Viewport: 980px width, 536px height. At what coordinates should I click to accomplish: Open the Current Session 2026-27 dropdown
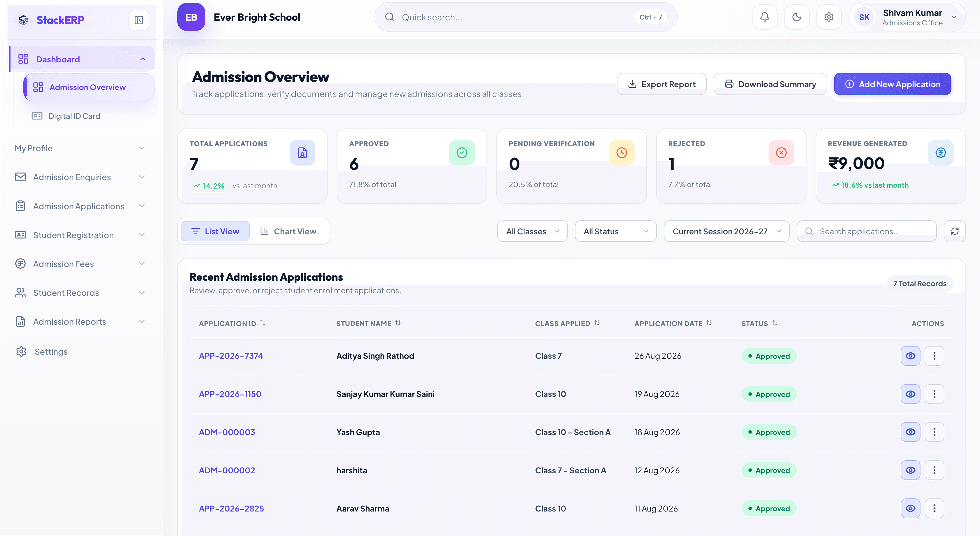click(x=726, y=231)
